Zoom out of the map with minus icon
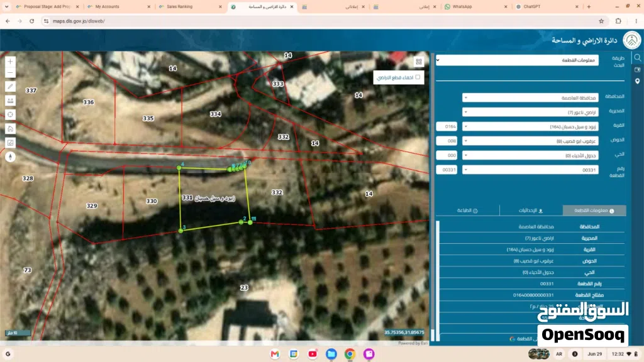This screenshot has width=644, height=362. pos(10,73)
